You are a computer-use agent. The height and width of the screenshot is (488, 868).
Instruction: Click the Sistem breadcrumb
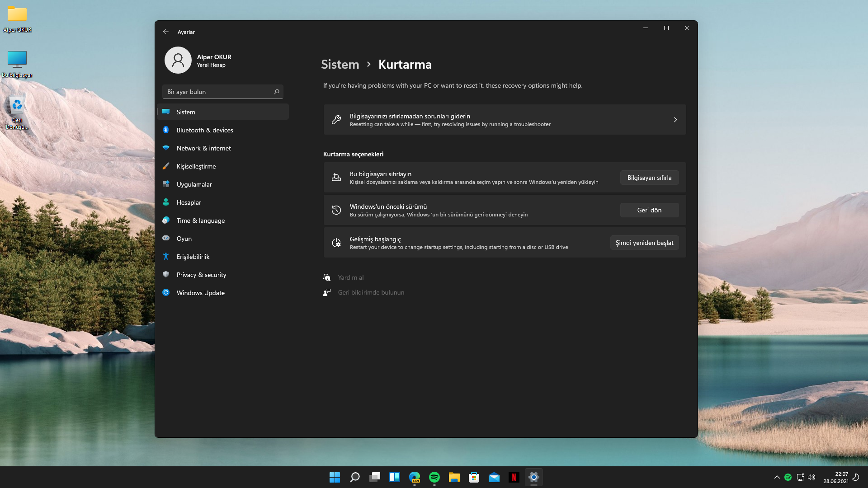(340, 64)
